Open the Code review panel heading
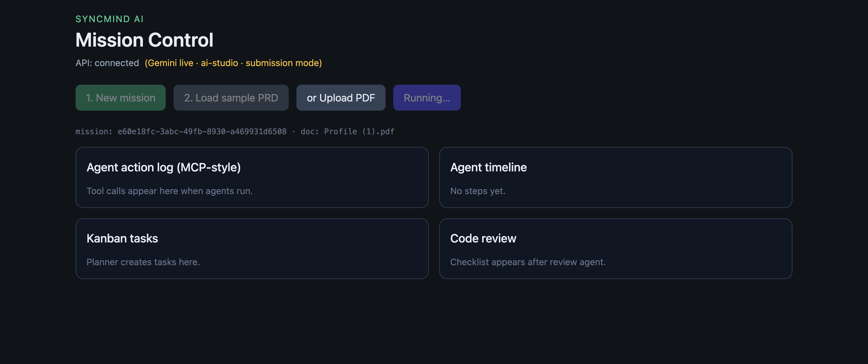Image resolution: width=868 pixels, height=364 pixels. tap(483, 238)
